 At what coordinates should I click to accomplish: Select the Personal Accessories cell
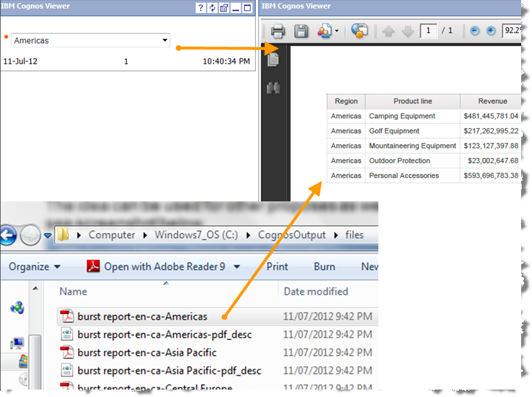tap(413, 176)
